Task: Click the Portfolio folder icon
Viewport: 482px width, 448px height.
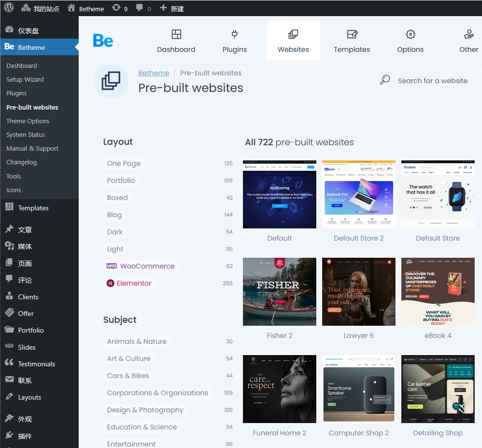Action: click(9, 329)
